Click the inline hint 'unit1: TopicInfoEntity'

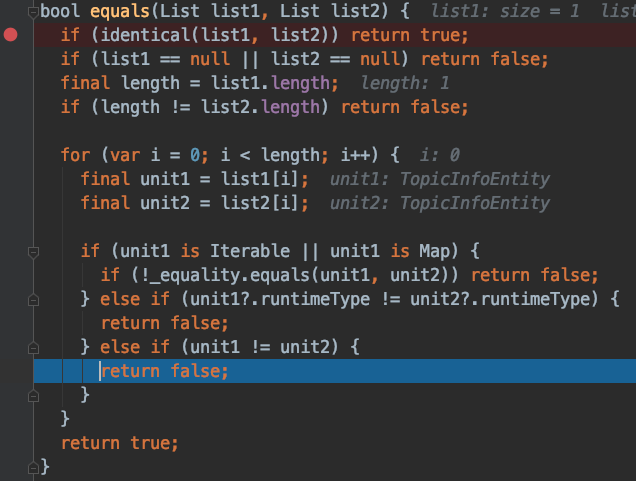pos(440,179)
